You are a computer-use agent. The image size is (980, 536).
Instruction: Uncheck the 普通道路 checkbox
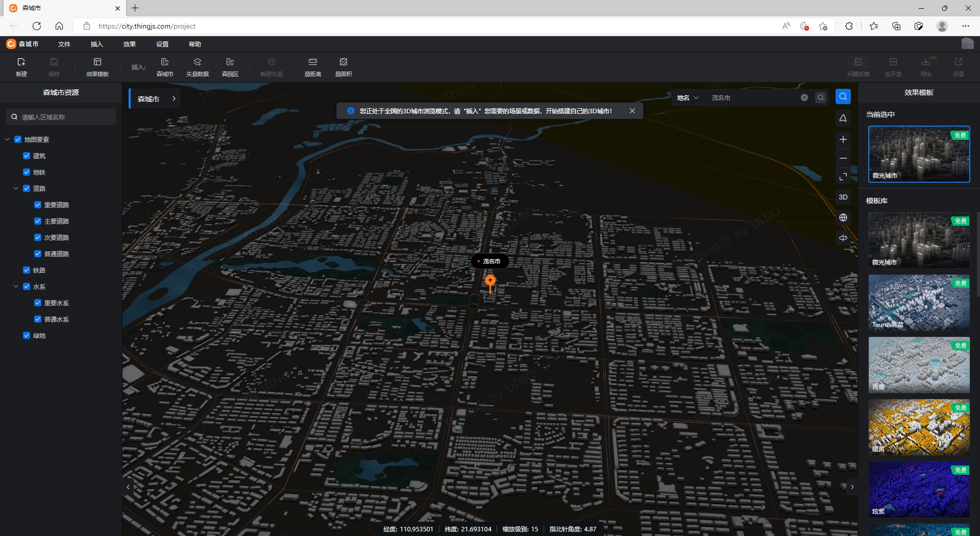pos(38,254)
